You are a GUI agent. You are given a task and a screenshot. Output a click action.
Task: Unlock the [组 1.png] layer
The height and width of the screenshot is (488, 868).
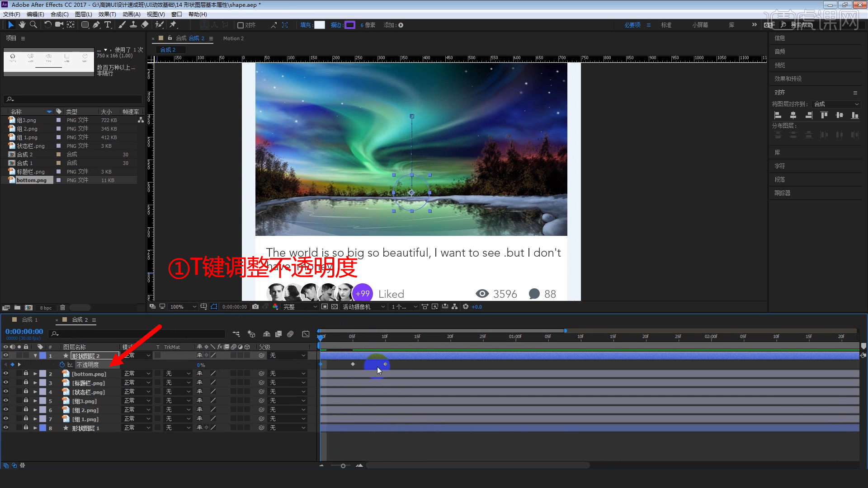(x=26, y=419)
